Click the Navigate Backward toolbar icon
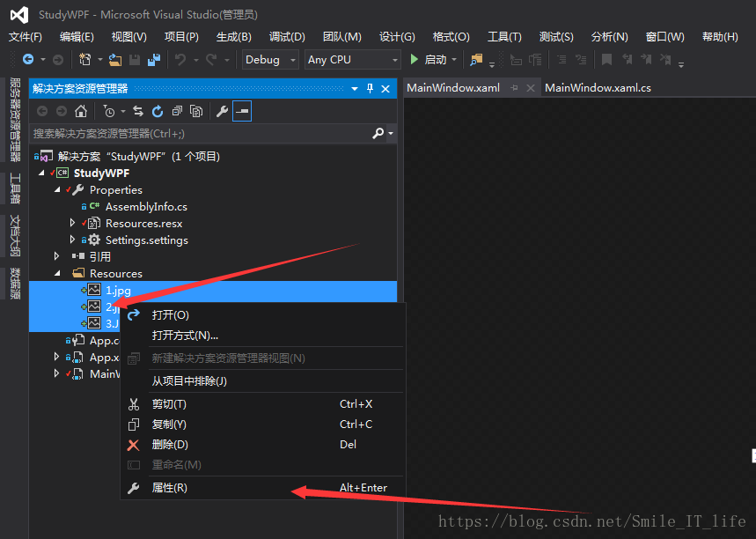Image resolution: width=756 pixels, height=539 pixels. tap(28, 59)
